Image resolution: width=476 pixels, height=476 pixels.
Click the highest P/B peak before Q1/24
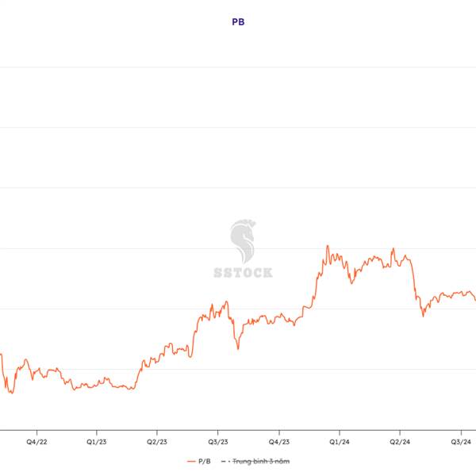(x=327, y=246)
